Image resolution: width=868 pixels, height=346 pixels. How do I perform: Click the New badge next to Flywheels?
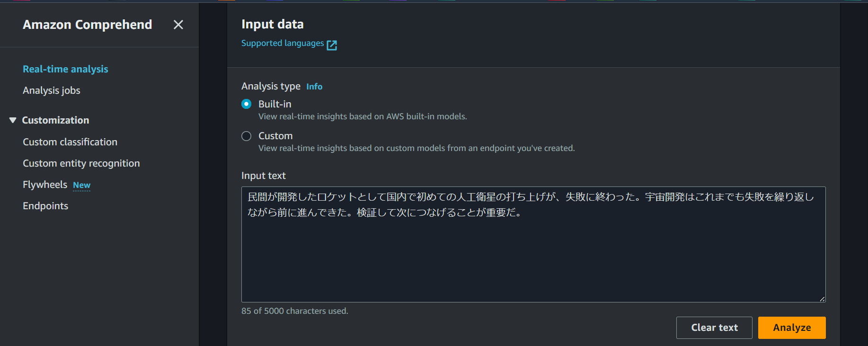point(81,185)
